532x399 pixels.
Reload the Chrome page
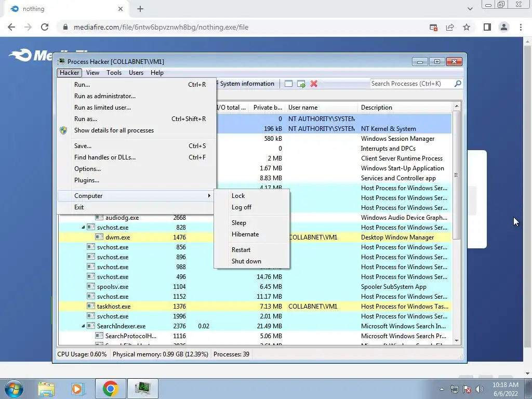coord(45,27)
